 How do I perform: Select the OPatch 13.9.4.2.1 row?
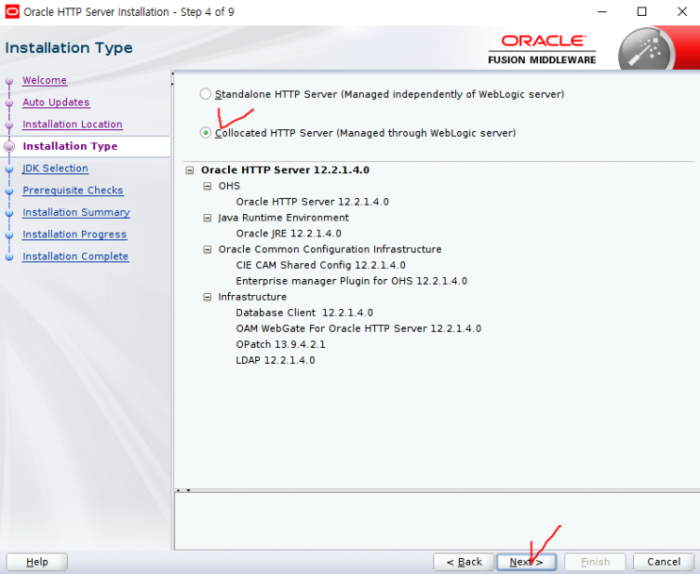pyautogui.click(x=280, y=344)
